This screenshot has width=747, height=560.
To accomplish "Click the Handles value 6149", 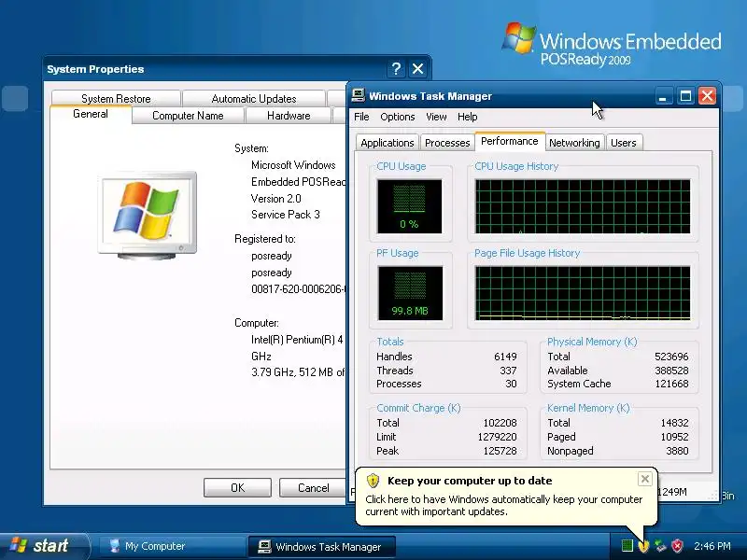I will coord(505,357).
